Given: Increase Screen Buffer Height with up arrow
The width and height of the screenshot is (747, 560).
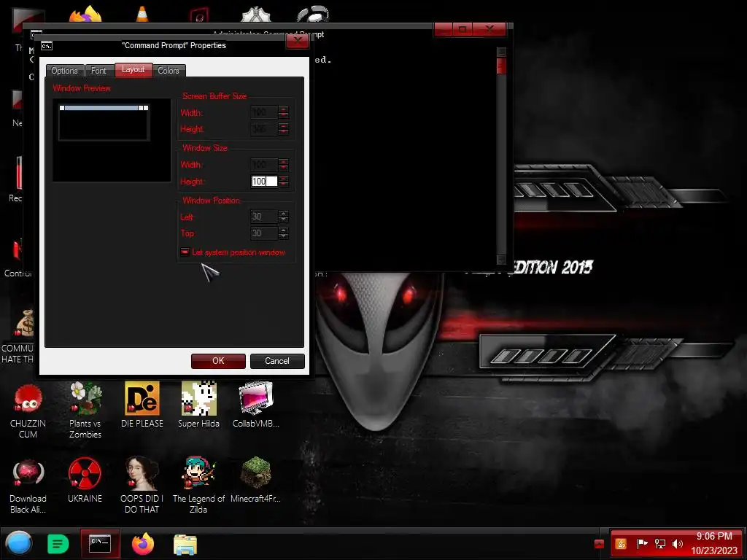Looking at the screenshot, I should coord(284,126).
